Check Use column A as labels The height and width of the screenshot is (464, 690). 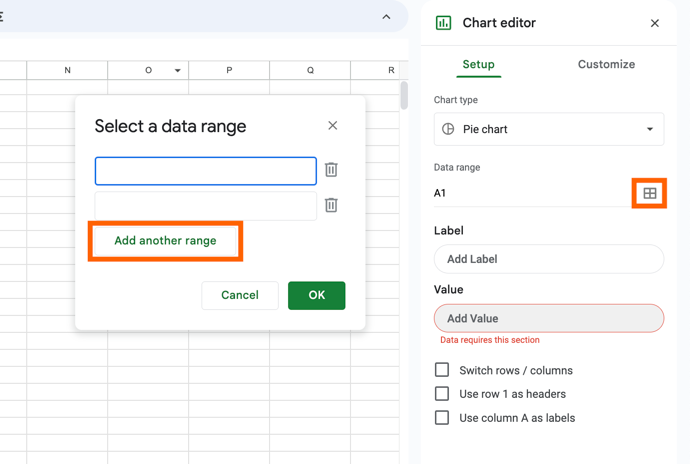442,417
